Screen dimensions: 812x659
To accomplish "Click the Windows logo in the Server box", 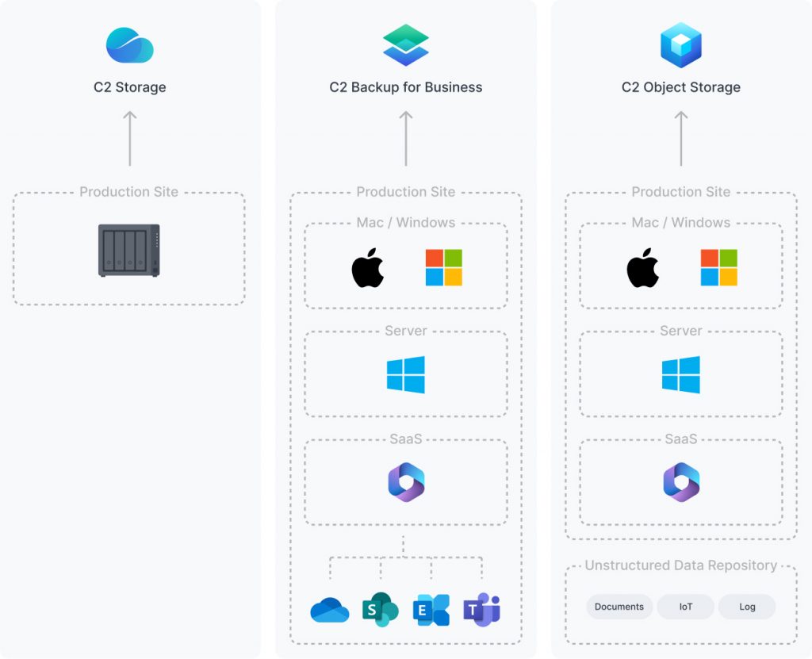I will pos(406,373).
